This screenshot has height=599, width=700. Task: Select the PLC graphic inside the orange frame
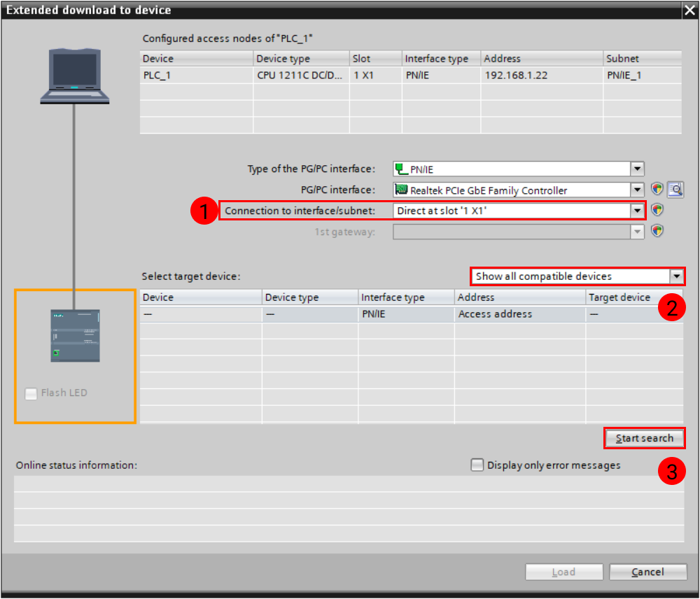(x=74, y=336)
